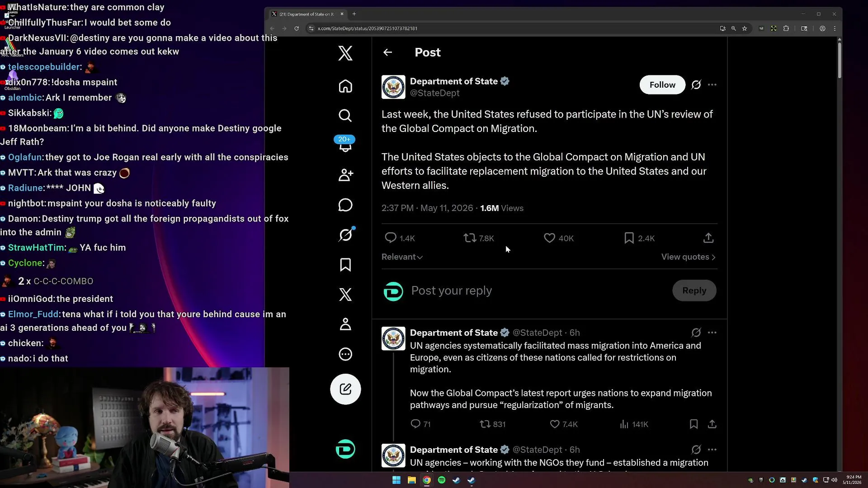Click Grok explain icon beside Follow button
This screenshot has width=868, height=488.
click(696, 85)
